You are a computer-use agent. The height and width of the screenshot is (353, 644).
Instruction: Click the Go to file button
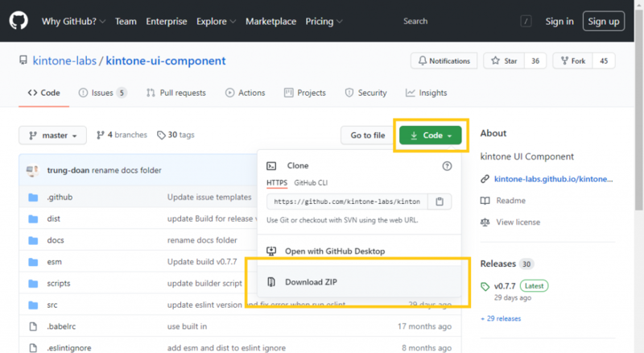pyautogui.click(x=368, y=135)
